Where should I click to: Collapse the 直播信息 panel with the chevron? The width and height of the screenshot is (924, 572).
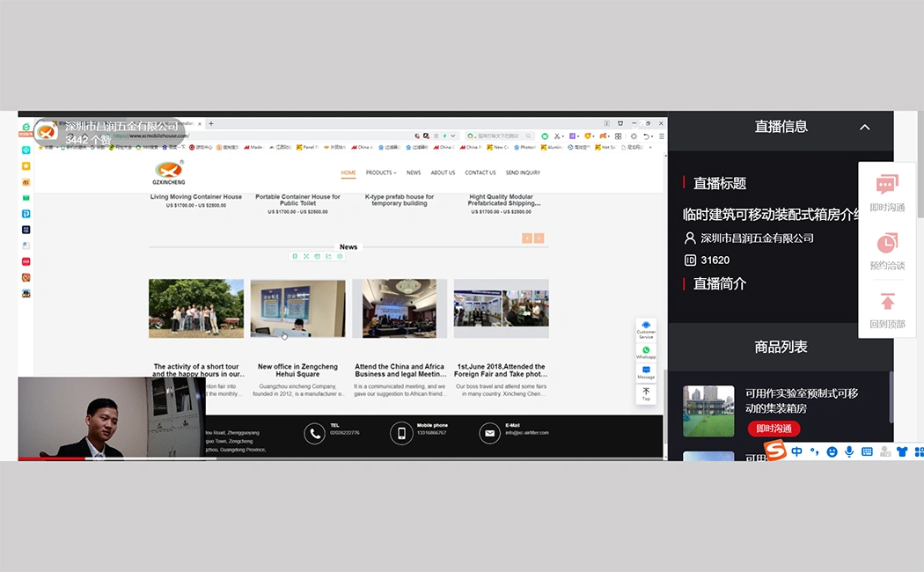(864, 128)
